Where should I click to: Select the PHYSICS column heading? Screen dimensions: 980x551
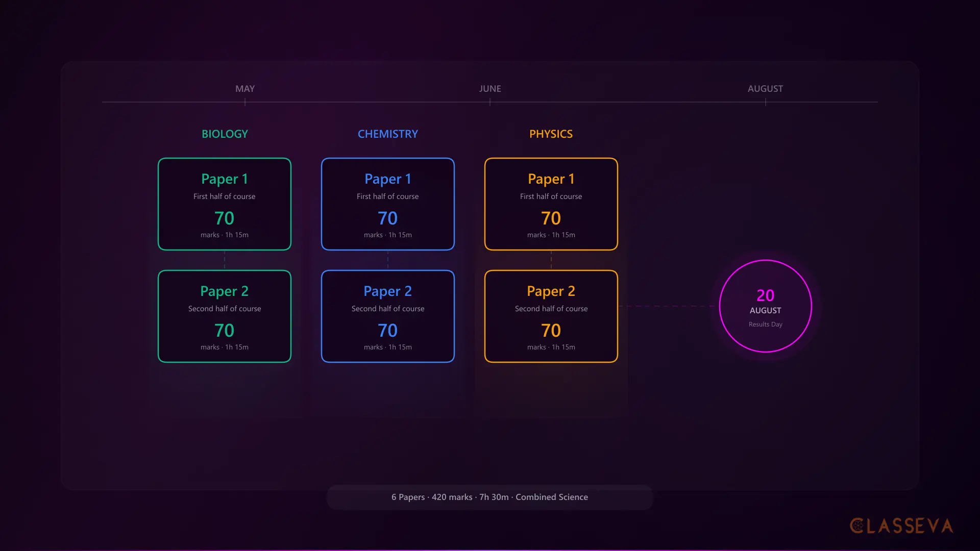click(x=551, y=134)
